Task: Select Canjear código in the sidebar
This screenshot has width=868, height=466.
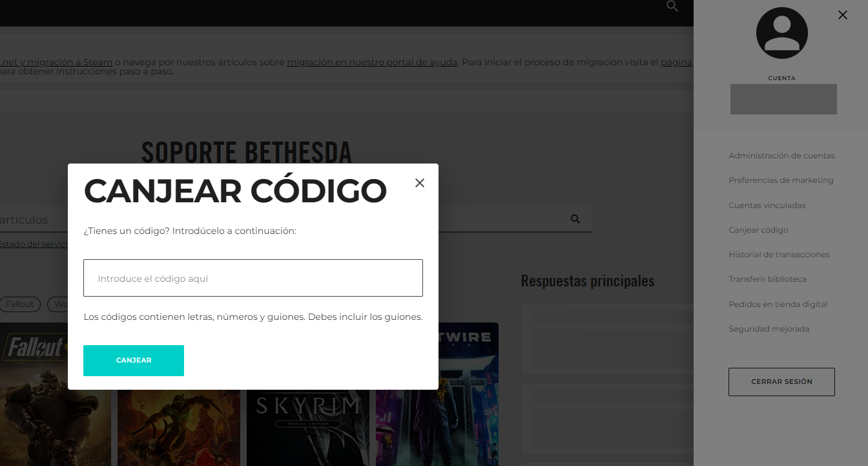Action: [x=758, y=229]
